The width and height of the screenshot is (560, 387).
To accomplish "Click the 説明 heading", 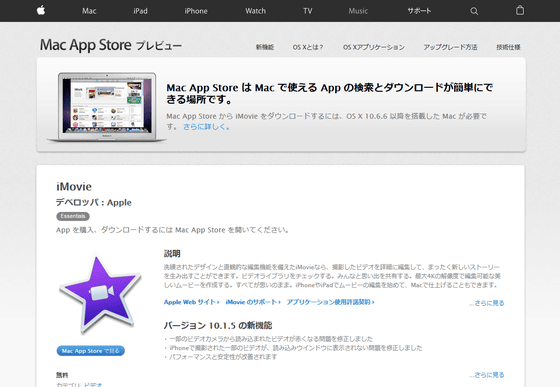I will coord(172,254).
